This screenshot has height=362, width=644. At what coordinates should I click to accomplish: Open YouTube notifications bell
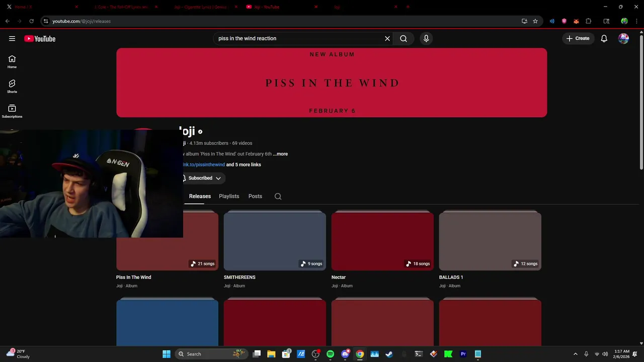pyautogui.click(x=604, y=38)
